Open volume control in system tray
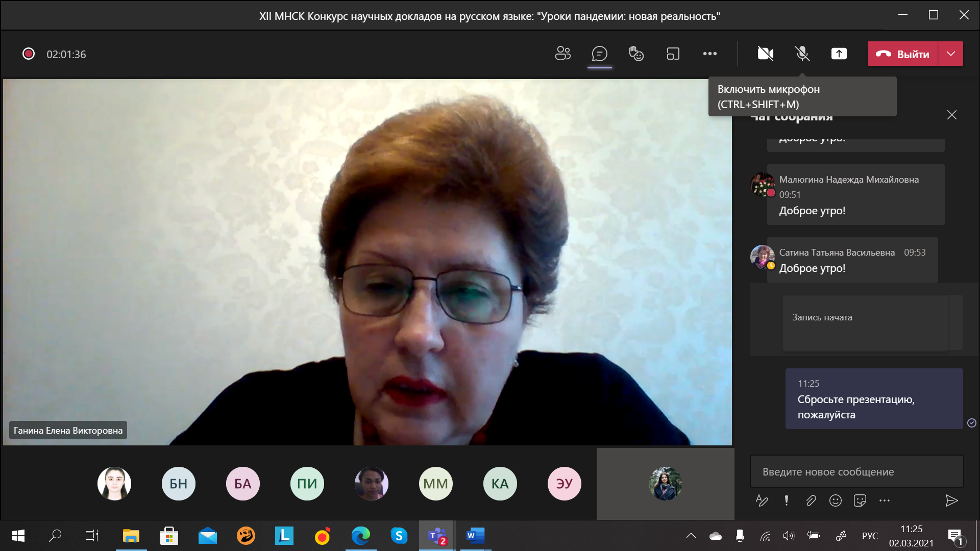Image resolution: width=980 pixels, height=551 pixels. pos(789,536)
